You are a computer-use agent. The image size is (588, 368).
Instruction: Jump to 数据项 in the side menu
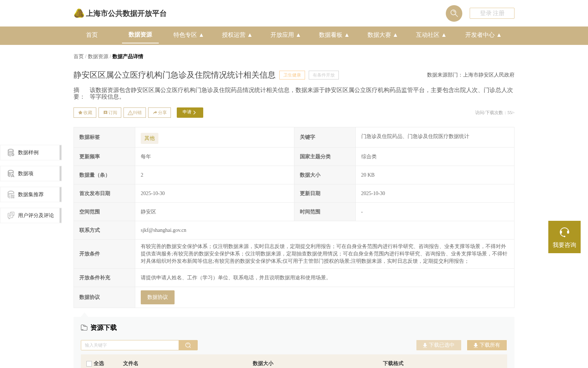[31, 174]
